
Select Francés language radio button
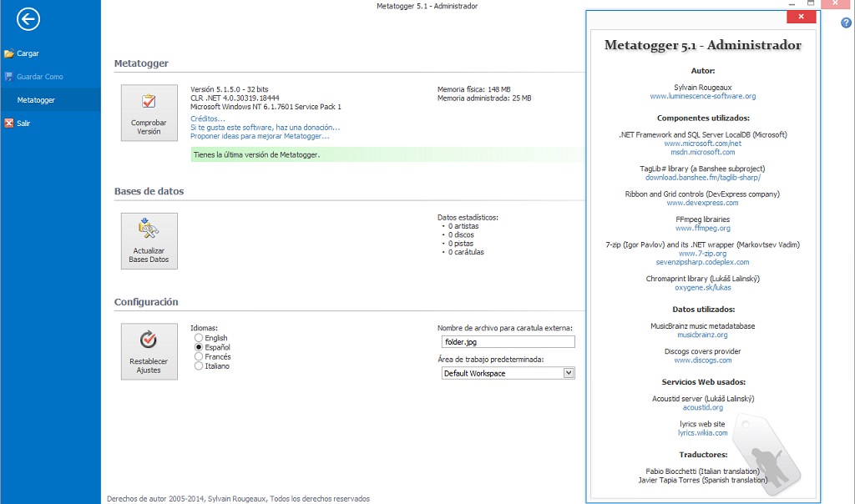(x=199, y=356)
